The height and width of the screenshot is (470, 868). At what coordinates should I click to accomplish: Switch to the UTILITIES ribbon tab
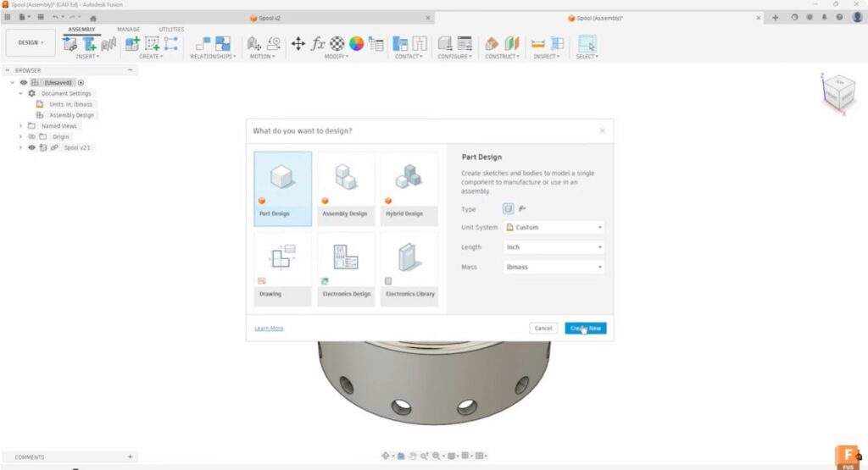coord(171,30)
